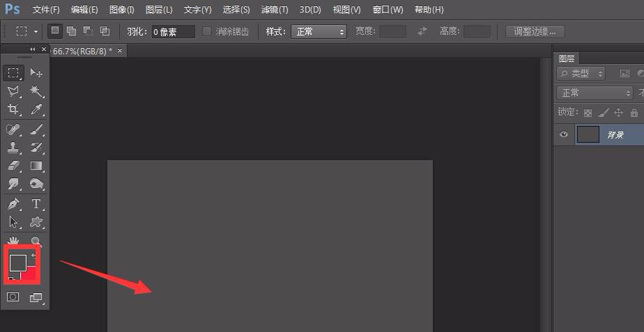Select the Eyedropper tool
The height and width of the screenshot is (332, 644).
coord(36,109)
